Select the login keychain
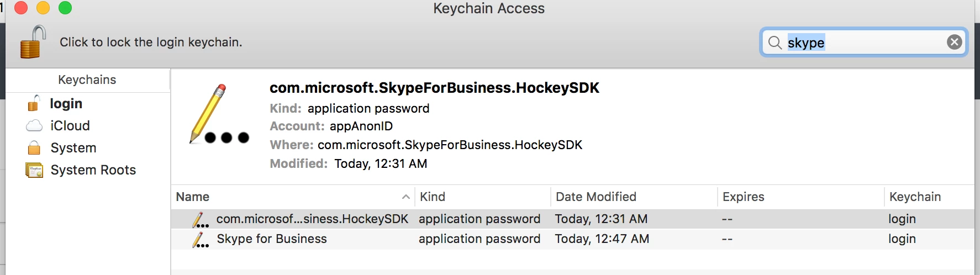980x275 pixels. click(x=66, y=104)
